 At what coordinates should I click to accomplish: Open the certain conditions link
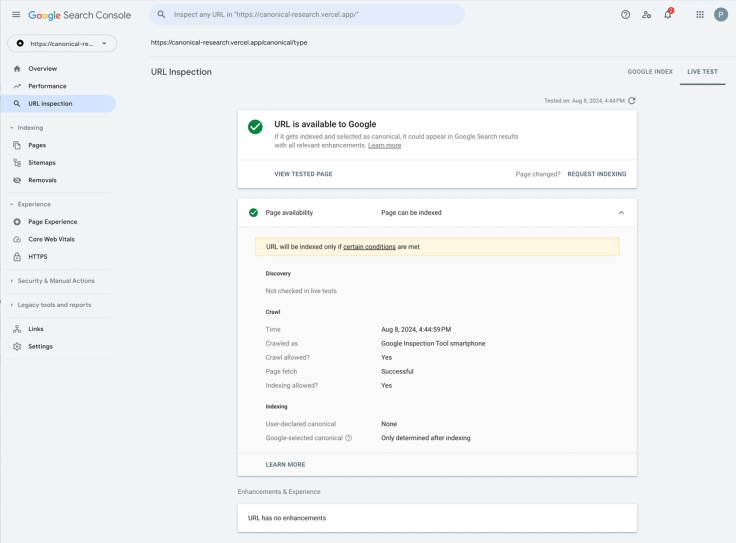[369, 246]
